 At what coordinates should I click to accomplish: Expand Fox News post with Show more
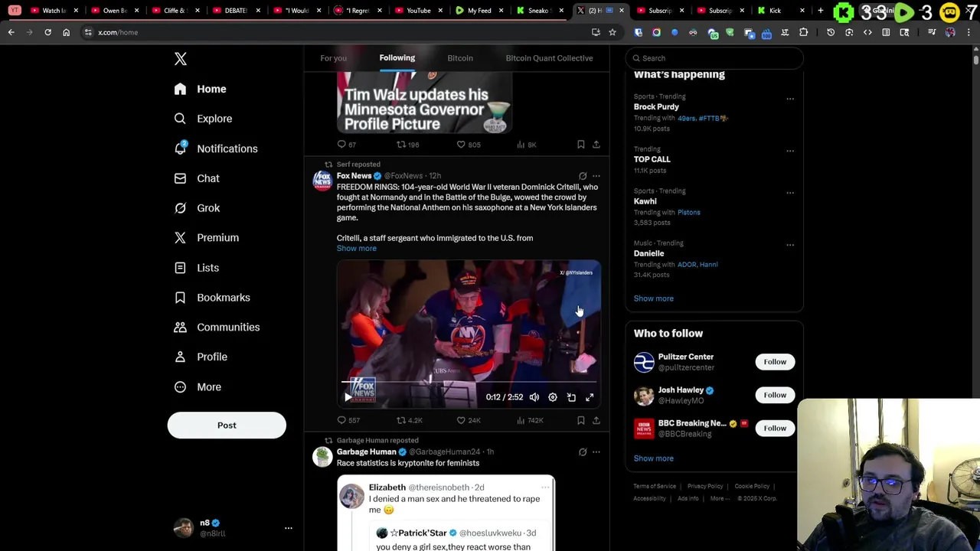click(x=357, y=249)
